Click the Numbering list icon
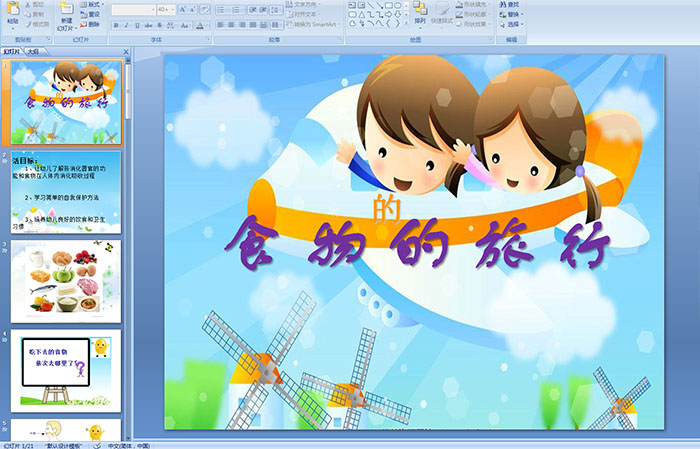This screenshot has width=700, height=449. point(237,9)
